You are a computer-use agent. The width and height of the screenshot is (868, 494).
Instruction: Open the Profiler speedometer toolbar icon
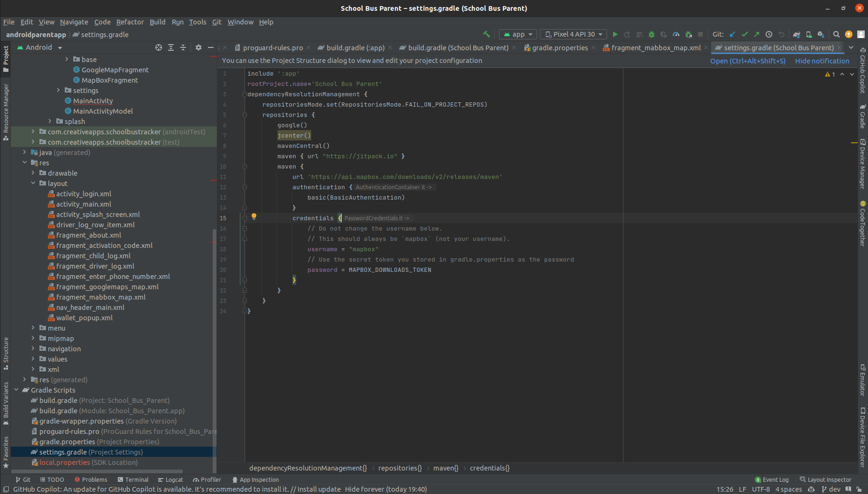pos(676,34)
